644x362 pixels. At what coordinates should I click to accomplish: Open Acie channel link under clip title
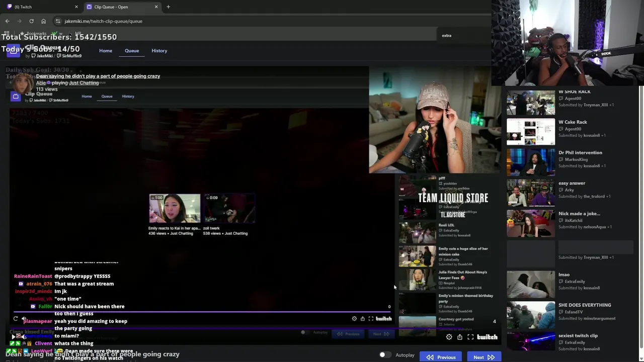point(41,82)
